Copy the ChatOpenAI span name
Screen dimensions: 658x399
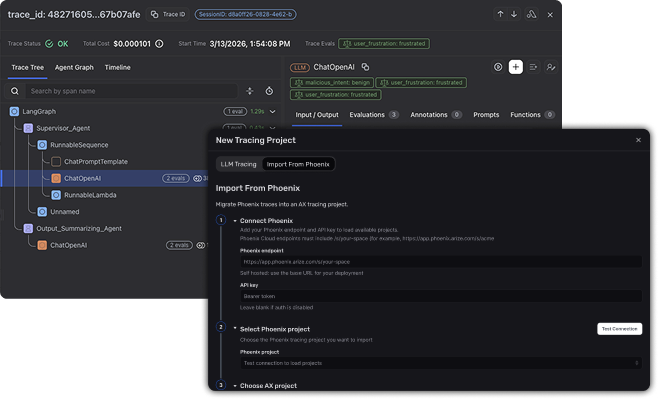(366, 67)
